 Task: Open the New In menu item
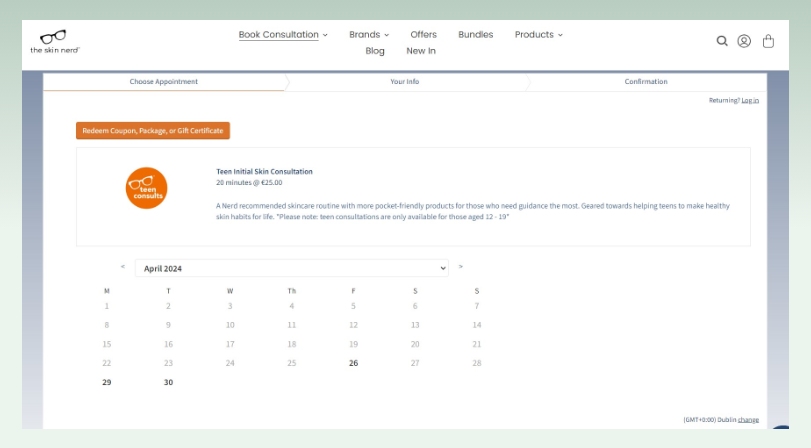pos(421,51)
